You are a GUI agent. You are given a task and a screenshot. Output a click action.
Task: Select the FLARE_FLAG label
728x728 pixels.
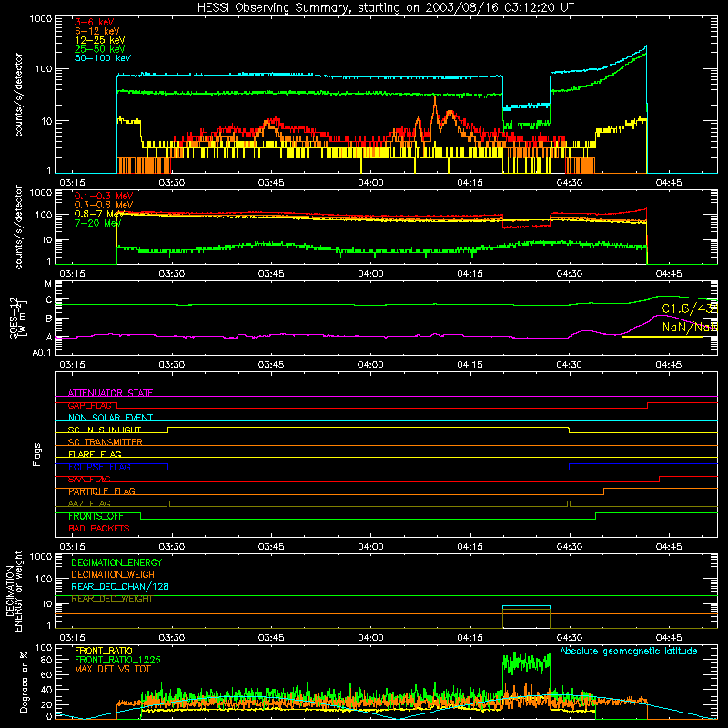pos(95,454)
